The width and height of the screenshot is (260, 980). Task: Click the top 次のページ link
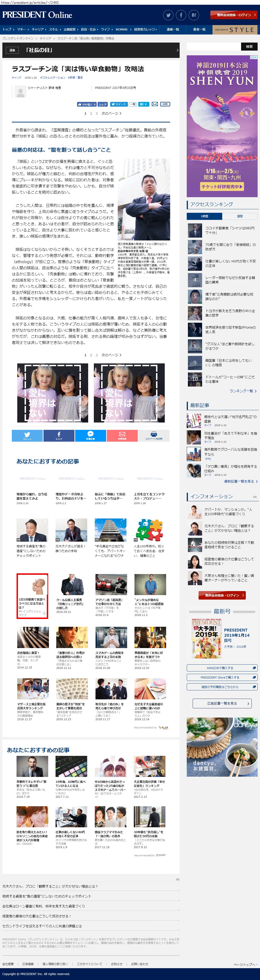coord(111,113)
